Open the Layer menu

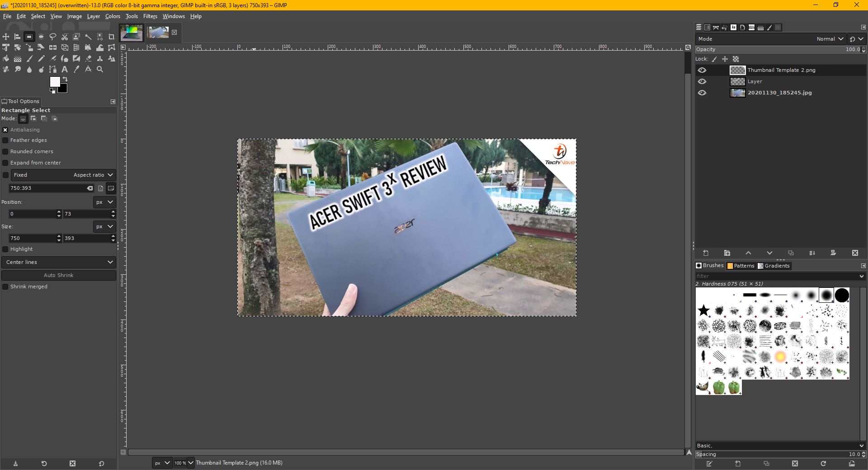94,16
